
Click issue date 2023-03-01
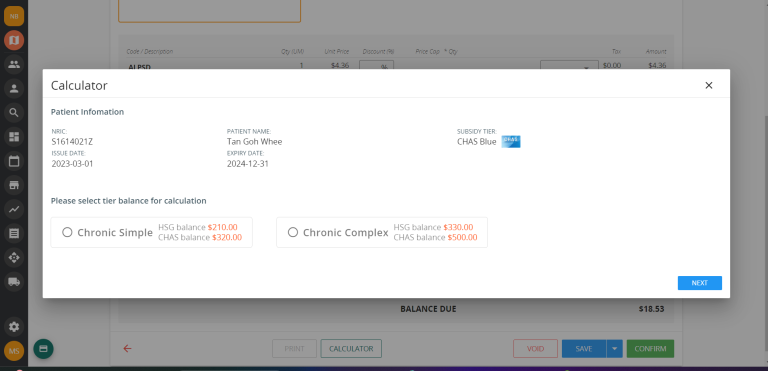click(x=72, y=164)
